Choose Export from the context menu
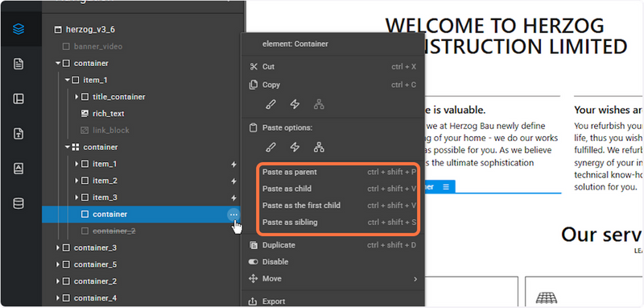This screenshot has width=644, height=308. 332,302
